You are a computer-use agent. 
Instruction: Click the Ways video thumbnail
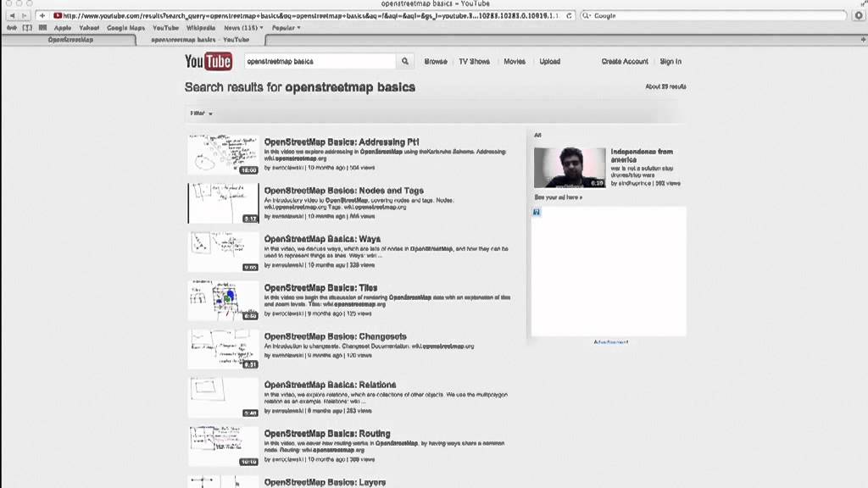coord(223,252)
